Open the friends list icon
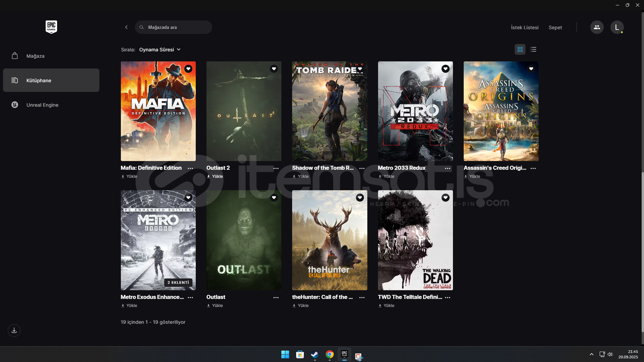Image resolution: width=644 pixels, height=362 pixels. click(x=597, y=27)
